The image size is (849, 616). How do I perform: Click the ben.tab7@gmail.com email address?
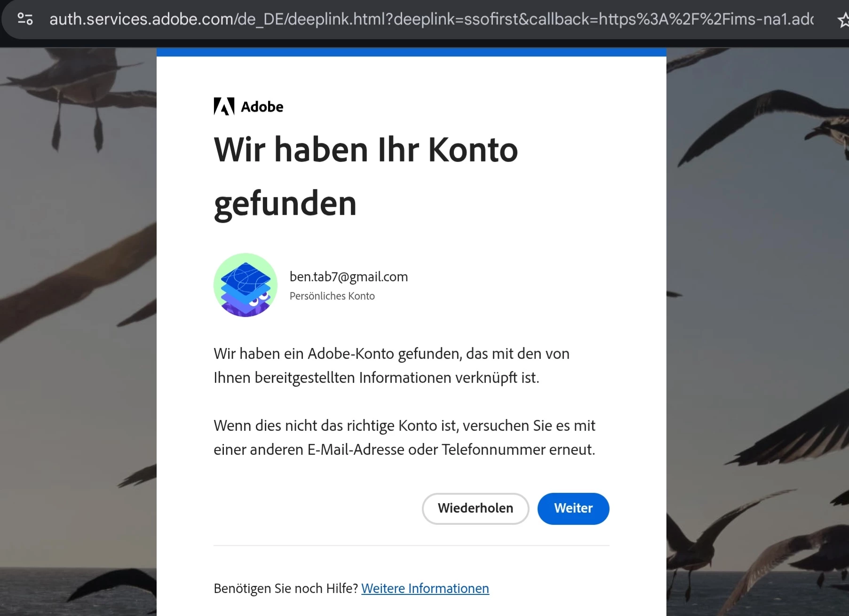pyautogui.click(x=349, y=276)
